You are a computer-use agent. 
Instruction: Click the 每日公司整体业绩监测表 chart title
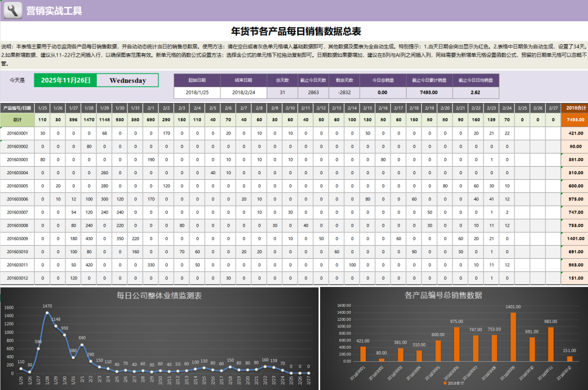pyautogui.click(x=159, y=296)
